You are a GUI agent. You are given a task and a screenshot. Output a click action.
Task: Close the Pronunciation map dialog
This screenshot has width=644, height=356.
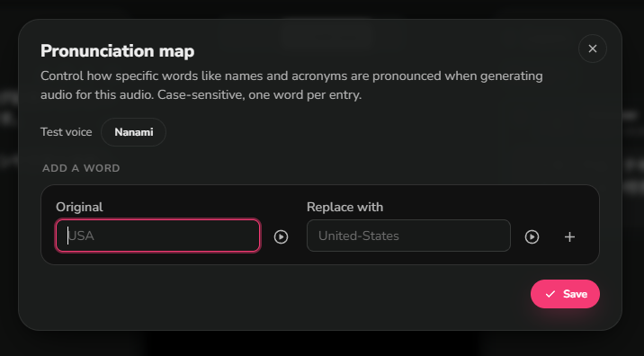pos(592,49)
